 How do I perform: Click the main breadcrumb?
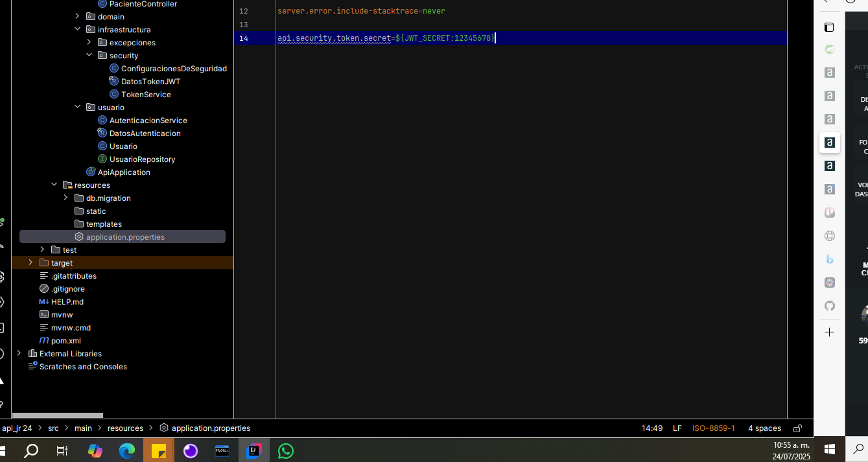(x=83, y=428)
